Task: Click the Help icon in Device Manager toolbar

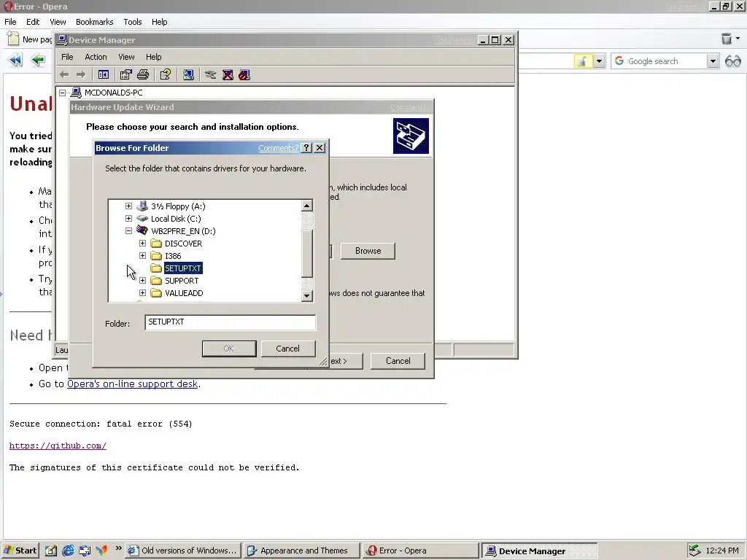Action: [166, 75]
